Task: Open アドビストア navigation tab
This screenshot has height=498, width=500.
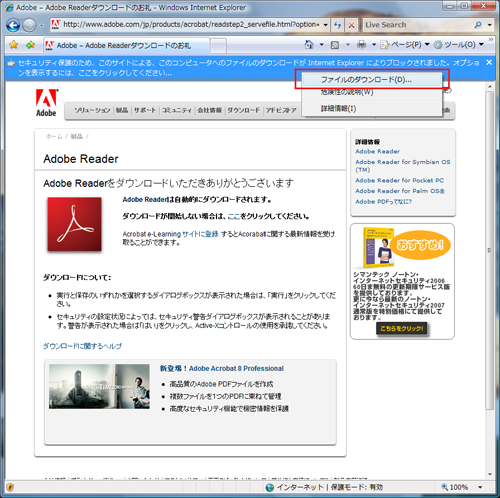Action: pos(281,110)
